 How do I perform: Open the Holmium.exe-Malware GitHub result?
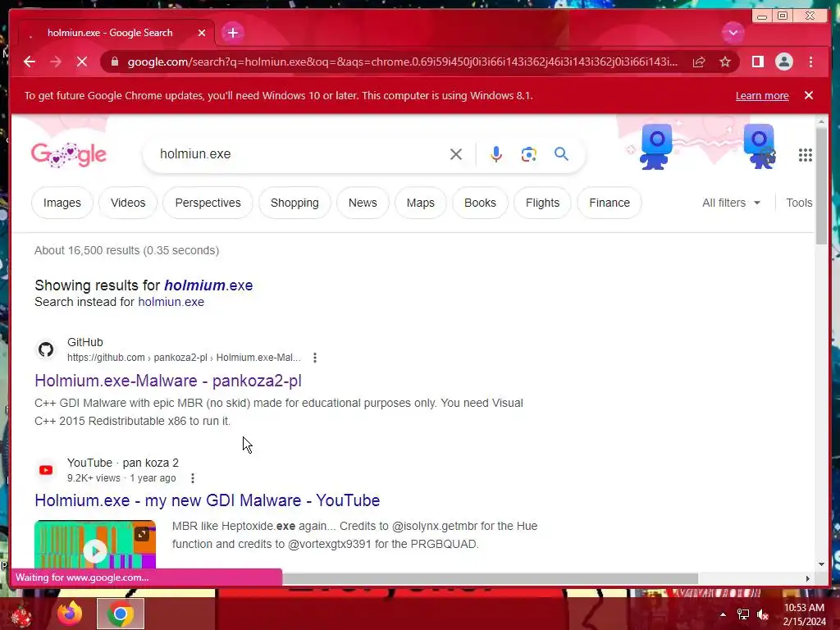pos(168,381)
